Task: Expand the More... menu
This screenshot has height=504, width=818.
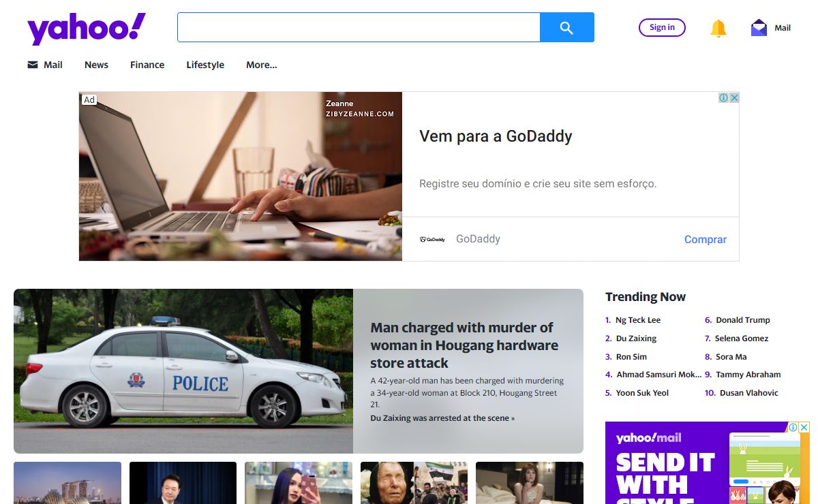Action: click(x=262, y=65)
